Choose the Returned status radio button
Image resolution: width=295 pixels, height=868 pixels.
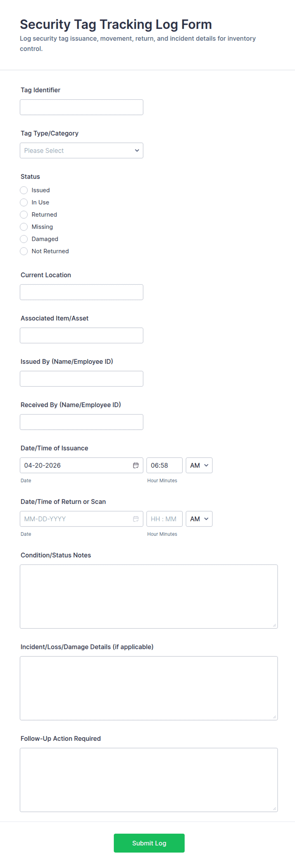[24, 215]
